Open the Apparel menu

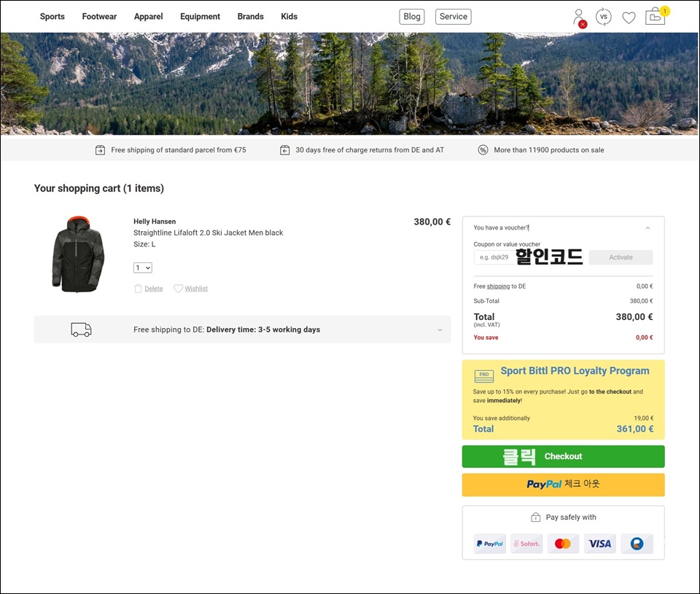tap(148, 17)
